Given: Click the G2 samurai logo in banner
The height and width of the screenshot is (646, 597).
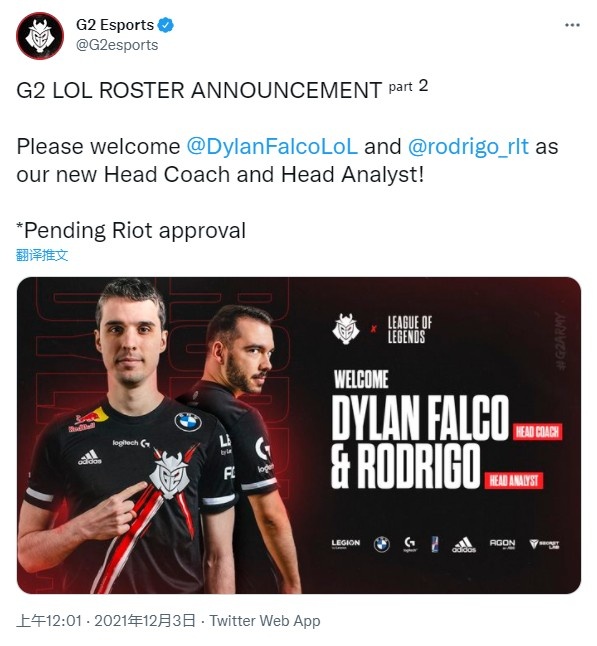Looking at the screenshot, I should (346, 329).
